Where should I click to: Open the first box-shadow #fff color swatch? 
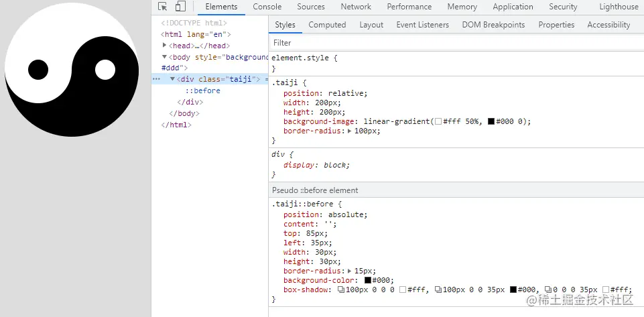coord(403,290)
